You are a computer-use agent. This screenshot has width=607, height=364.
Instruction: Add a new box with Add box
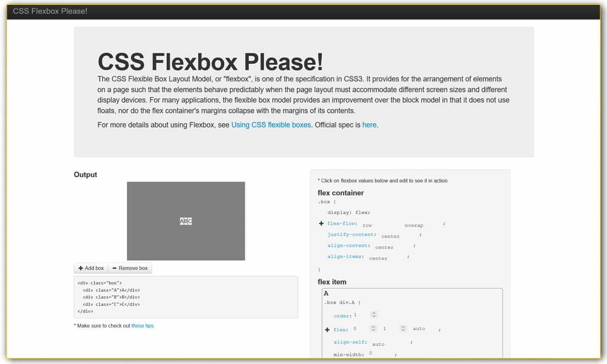click(90, 268)
